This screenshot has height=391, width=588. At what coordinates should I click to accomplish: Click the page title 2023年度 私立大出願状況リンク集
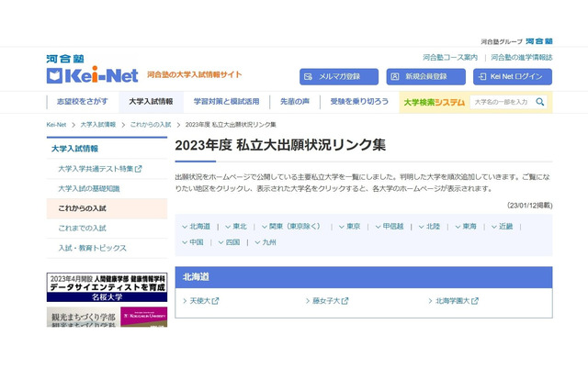click(280, 145)
